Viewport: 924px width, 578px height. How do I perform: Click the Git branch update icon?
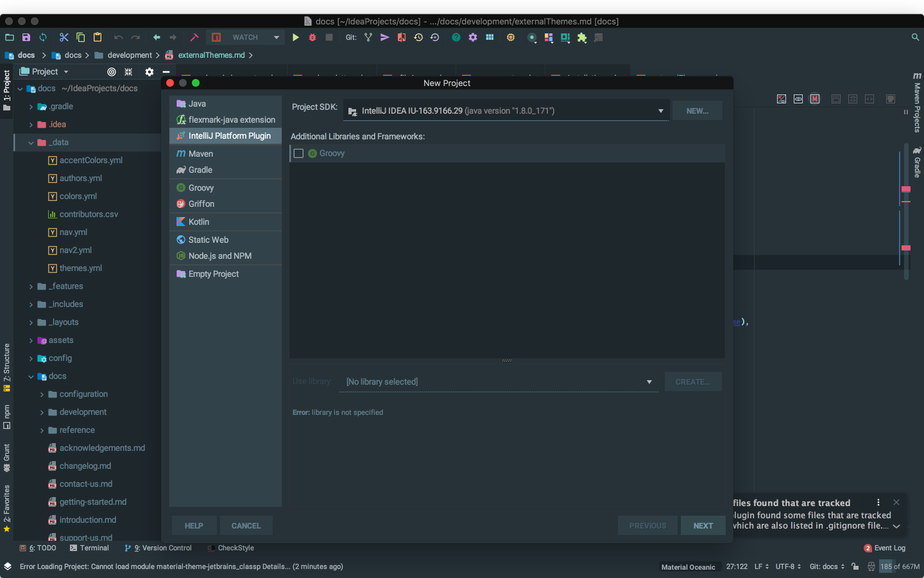(x=368, y=37)
